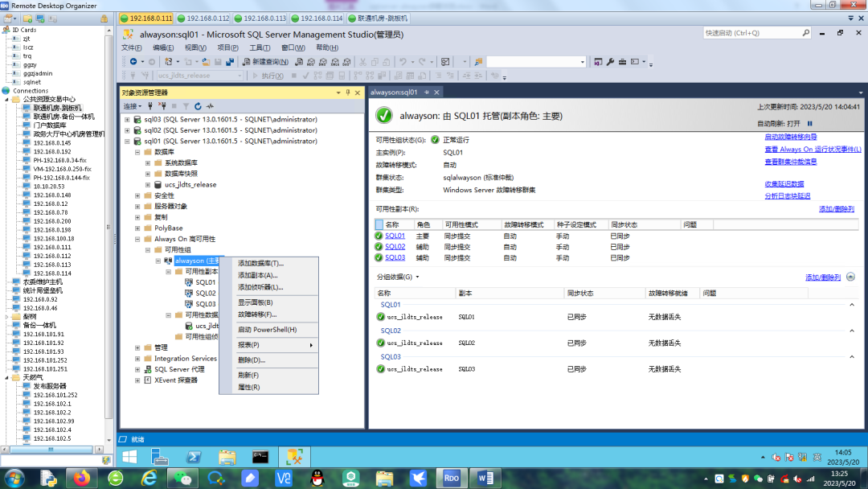The height and width of the screenshot is (489, 868).
Task: Open Firefox from local taskbar
Action: [x=82, y=478]
